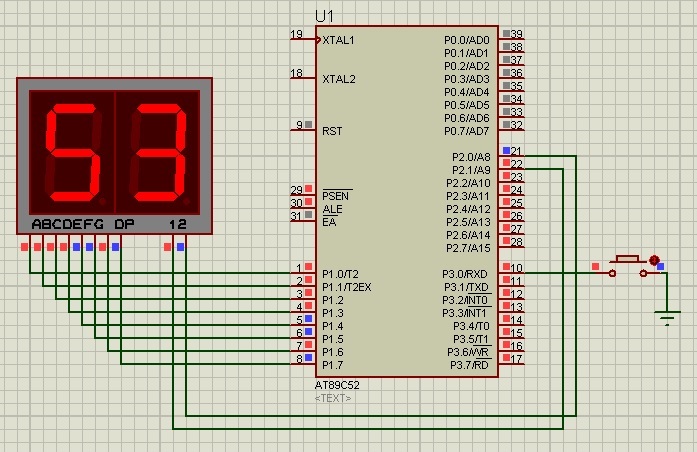Screen dimensions: 697x452
Task: Click the DP label on display
Action: pos(124,224)
